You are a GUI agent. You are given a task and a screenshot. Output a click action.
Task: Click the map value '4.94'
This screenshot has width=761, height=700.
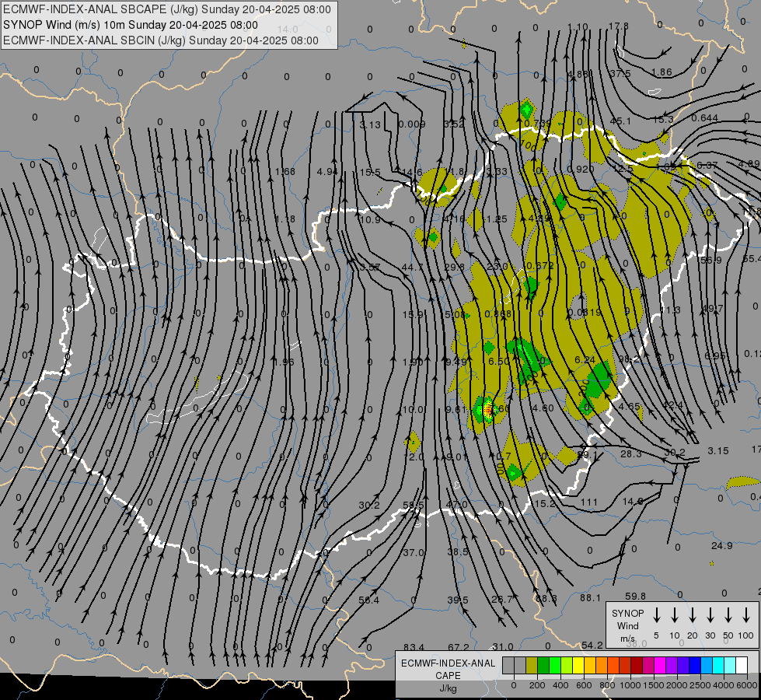click(x=327, y=171)
